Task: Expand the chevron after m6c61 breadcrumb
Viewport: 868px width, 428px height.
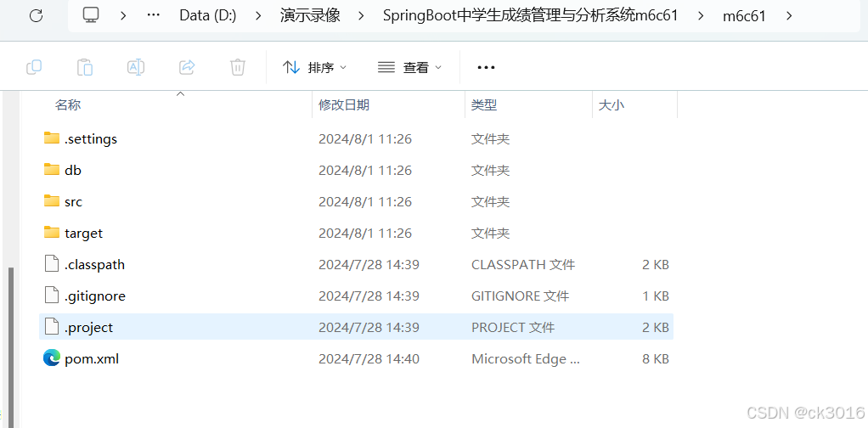Action: [x=789, y=15]
